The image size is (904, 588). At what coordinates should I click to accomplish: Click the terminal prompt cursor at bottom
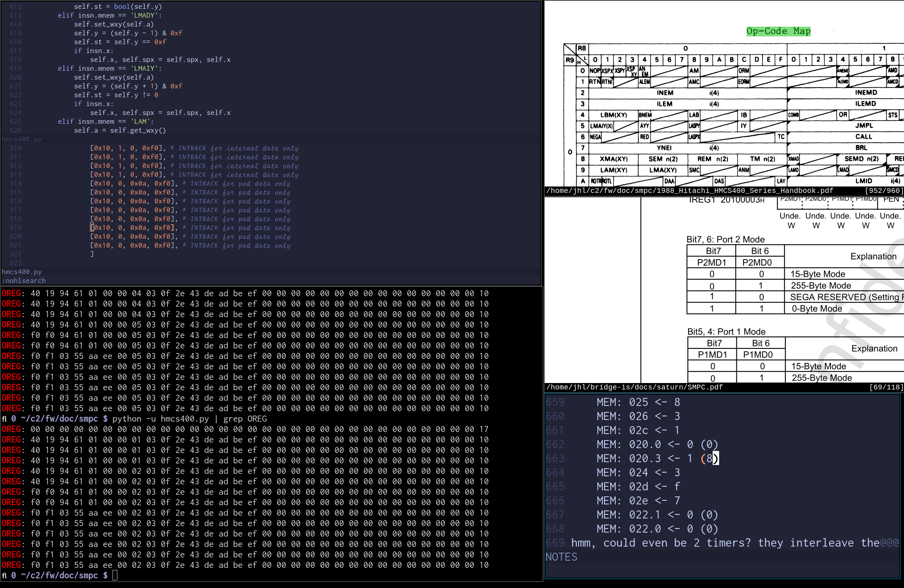[115, 576]
